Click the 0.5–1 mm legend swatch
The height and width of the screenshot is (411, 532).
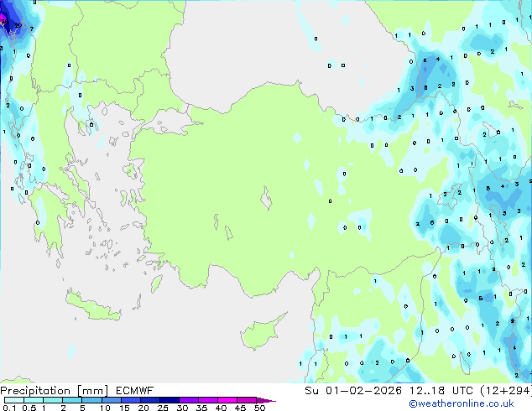[34, 400]
